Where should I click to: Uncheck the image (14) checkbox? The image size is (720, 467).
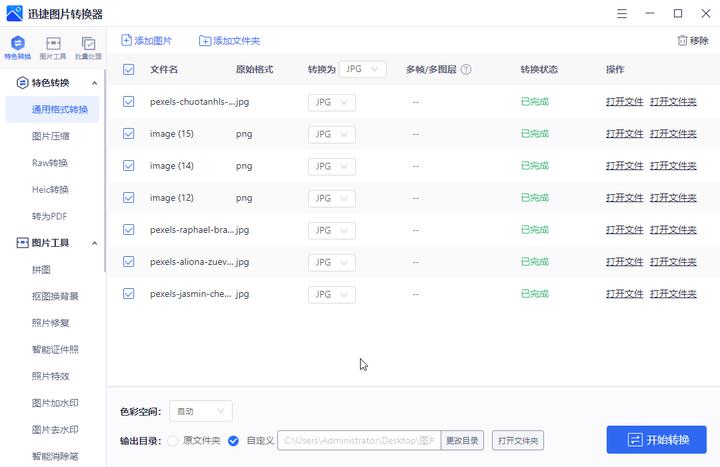[x=129, y=166]
